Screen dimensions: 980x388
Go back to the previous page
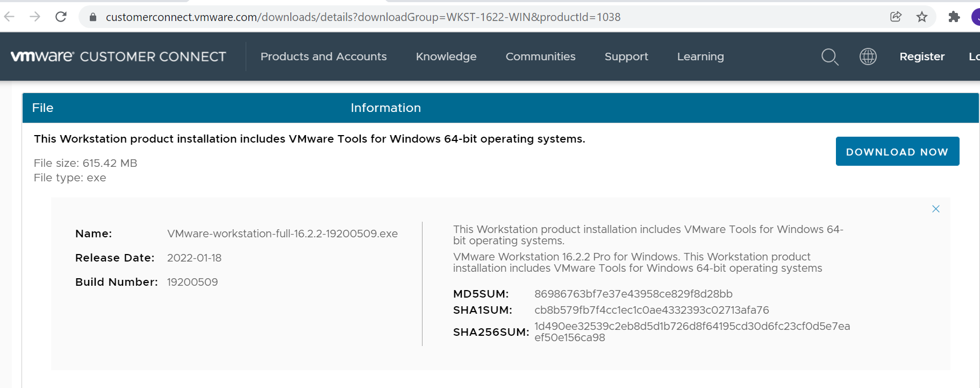pos(9,17)
